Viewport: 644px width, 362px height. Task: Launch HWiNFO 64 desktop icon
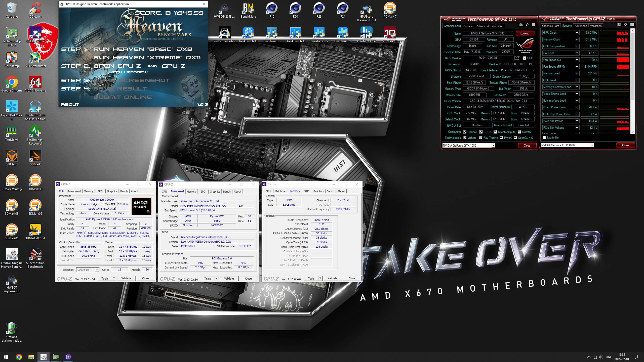366,35
